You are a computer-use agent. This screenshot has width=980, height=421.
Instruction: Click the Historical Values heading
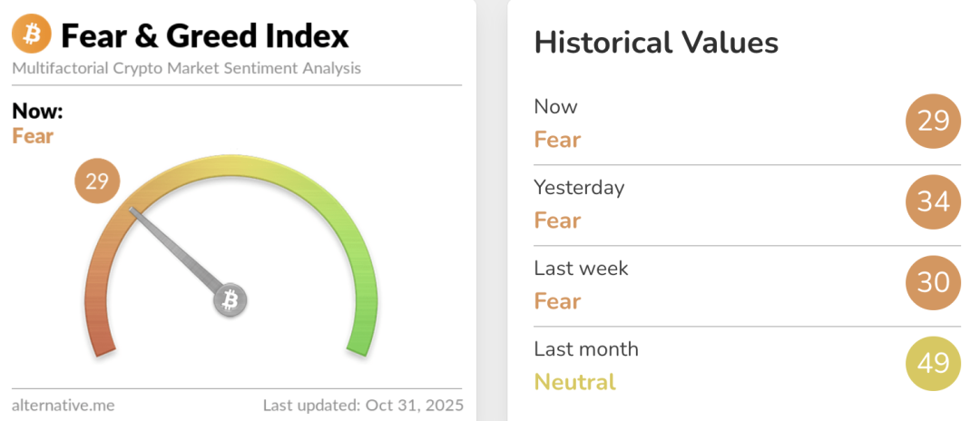656,43
